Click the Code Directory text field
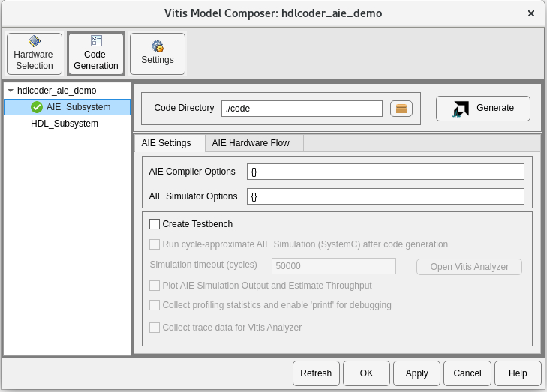547x392 pixels. pyautogui.click(x=302, y=109)
